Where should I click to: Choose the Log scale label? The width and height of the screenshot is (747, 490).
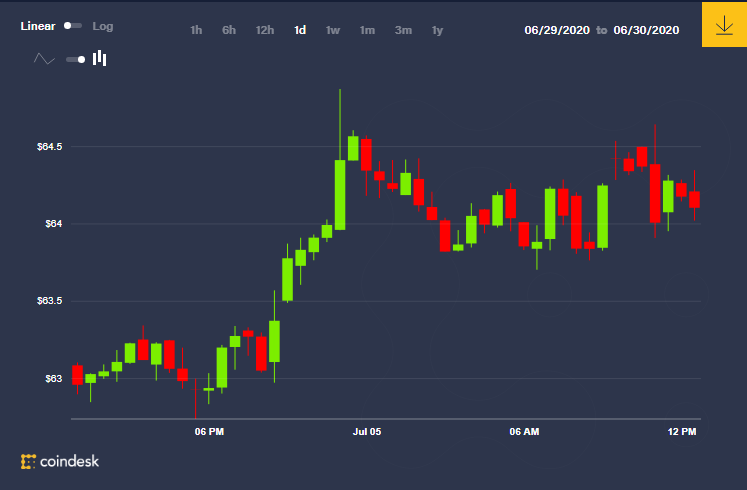tap(102, 26)
